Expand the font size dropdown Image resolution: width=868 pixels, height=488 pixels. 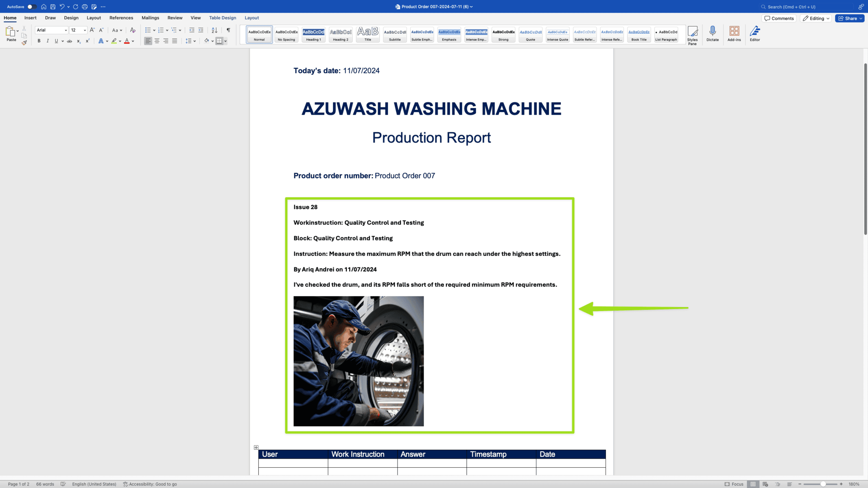pos(85,30)
